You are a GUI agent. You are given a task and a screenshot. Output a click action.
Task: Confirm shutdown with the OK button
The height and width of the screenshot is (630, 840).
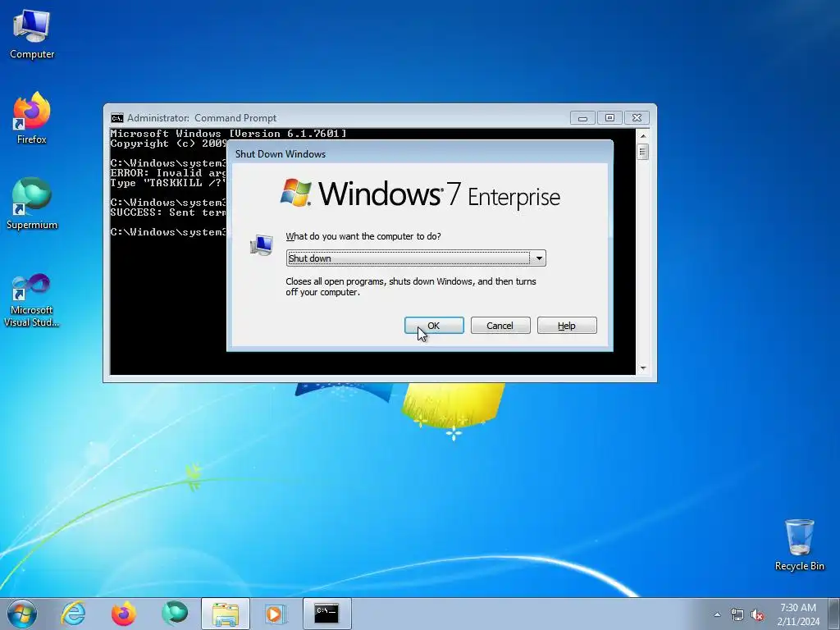click(434, 325)
